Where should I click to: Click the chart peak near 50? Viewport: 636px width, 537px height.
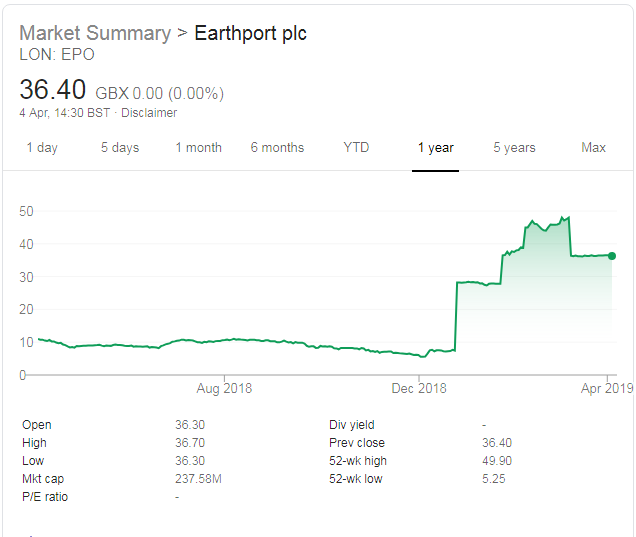(x=567, y=217)
